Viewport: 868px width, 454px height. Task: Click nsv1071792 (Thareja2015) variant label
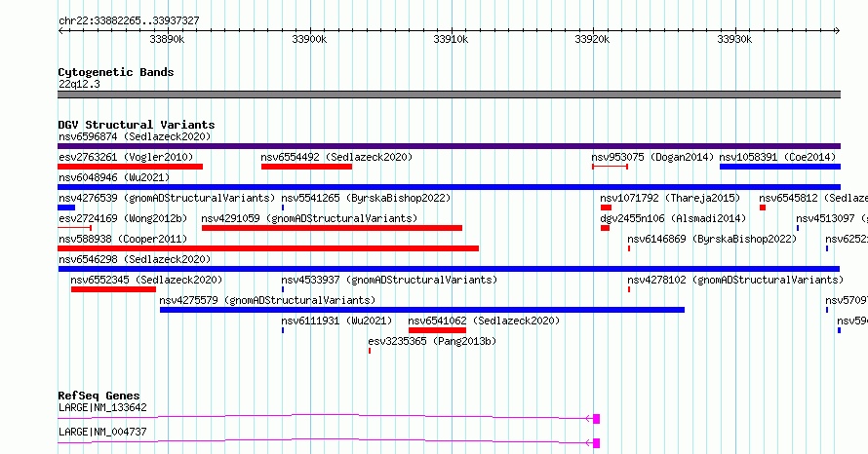(670, 198)
